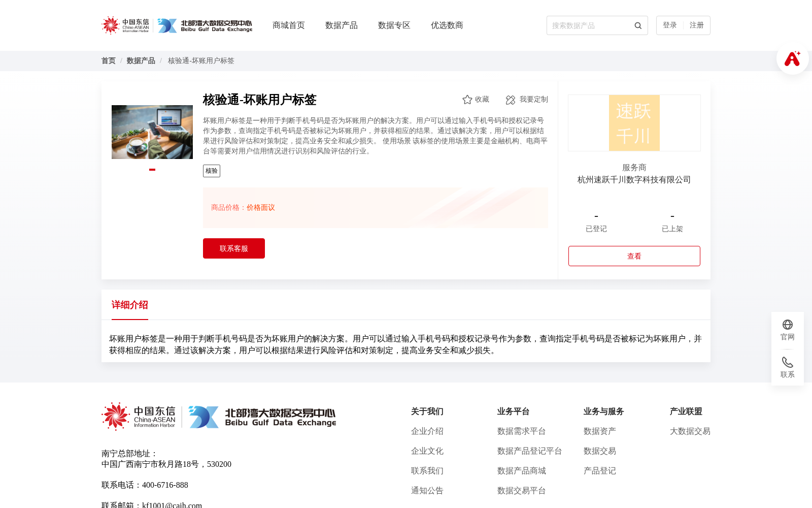Click 我要定制 text link
The height and width of the screenshot is (508, 812).
tap(534, 100)
